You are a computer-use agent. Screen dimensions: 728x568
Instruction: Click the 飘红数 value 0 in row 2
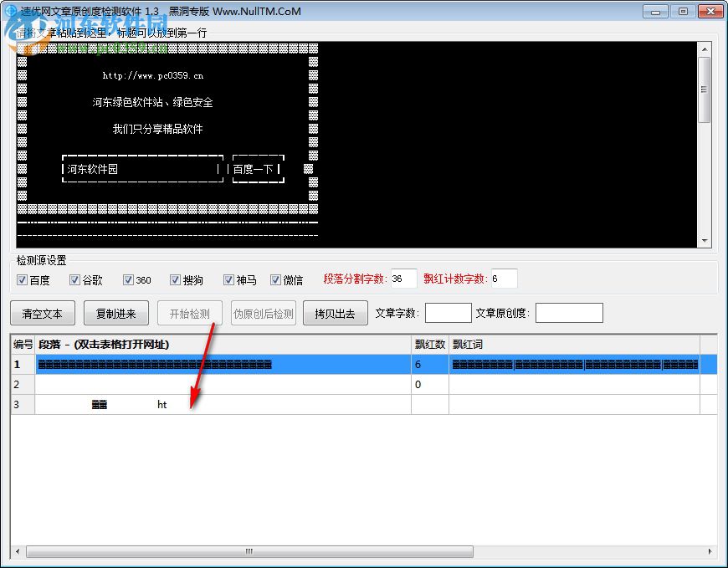[430, 384]
